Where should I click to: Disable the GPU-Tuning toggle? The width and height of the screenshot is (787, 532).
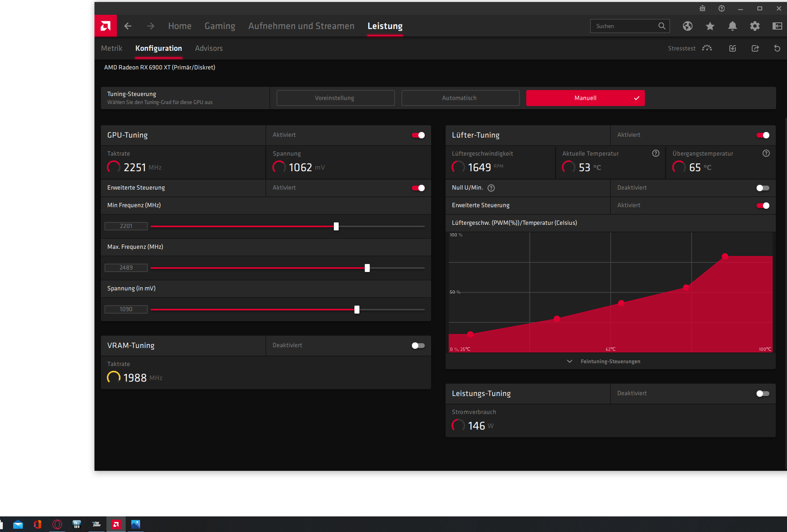point(418,135)
